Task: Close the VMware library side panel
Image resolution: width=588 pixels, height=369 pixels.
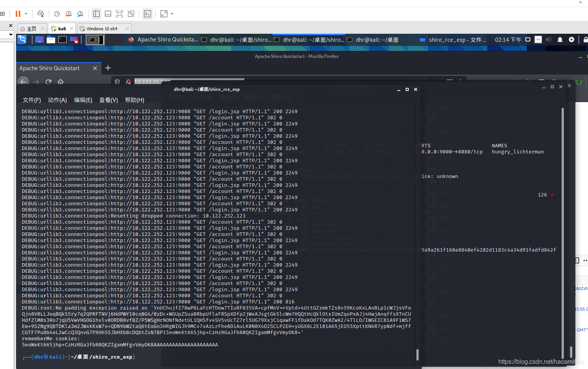Action: click(11, 25)
